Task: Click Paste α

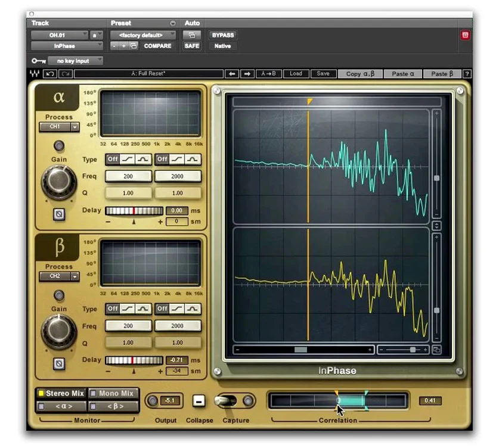Action: (x=402, y=74)
